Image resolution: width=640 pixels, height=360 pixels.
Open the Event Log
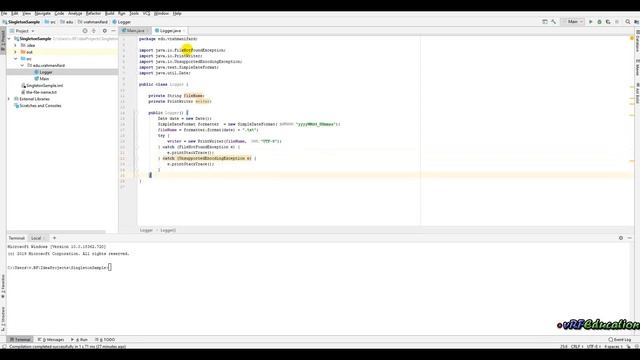[x=620, y=340]
